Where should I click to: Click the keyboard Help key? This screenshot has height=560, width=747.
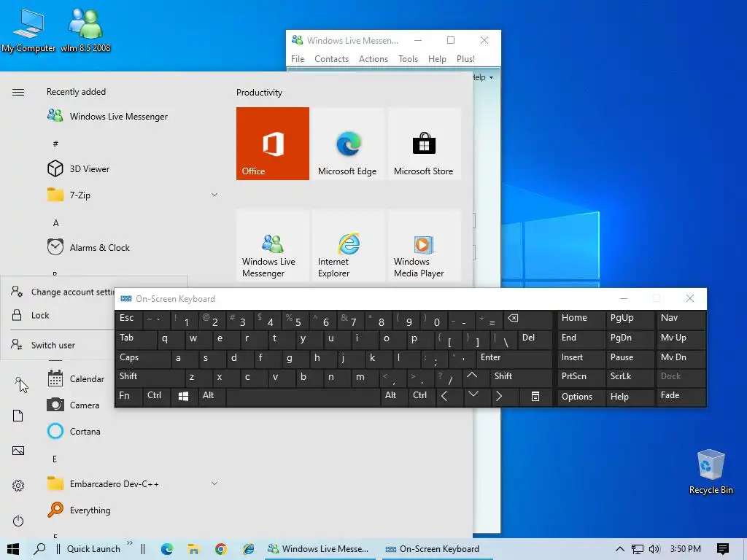(630, 397)
